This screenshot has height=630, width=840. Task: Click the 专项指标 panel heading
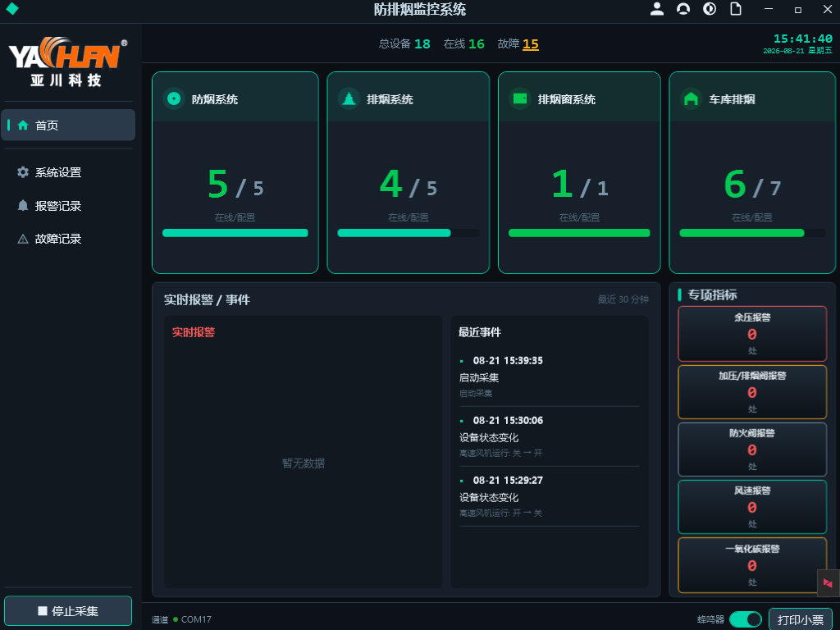coord(712,294)
